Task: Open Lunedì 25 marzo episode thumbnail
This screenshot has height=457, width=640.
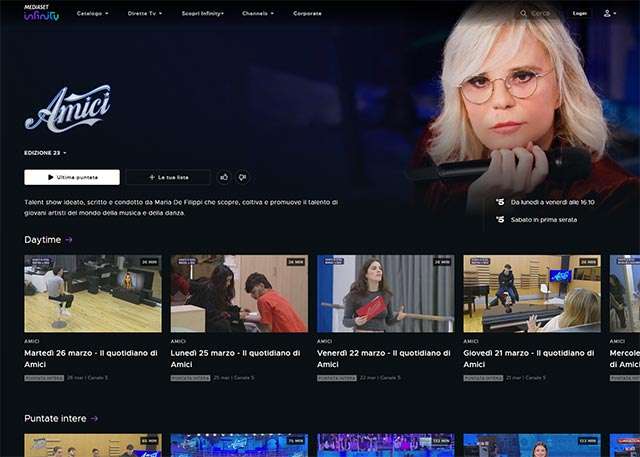Action: 239,294
